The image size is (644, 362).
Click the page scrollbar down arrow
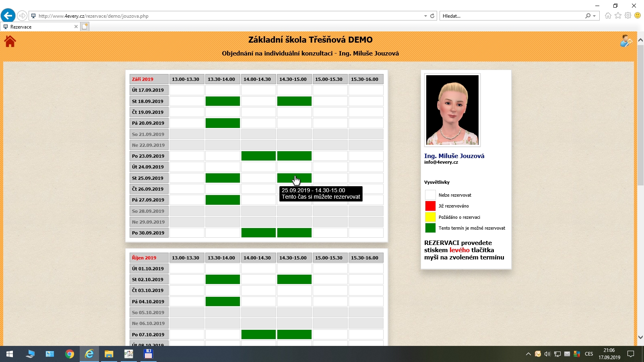coord(640,337)
